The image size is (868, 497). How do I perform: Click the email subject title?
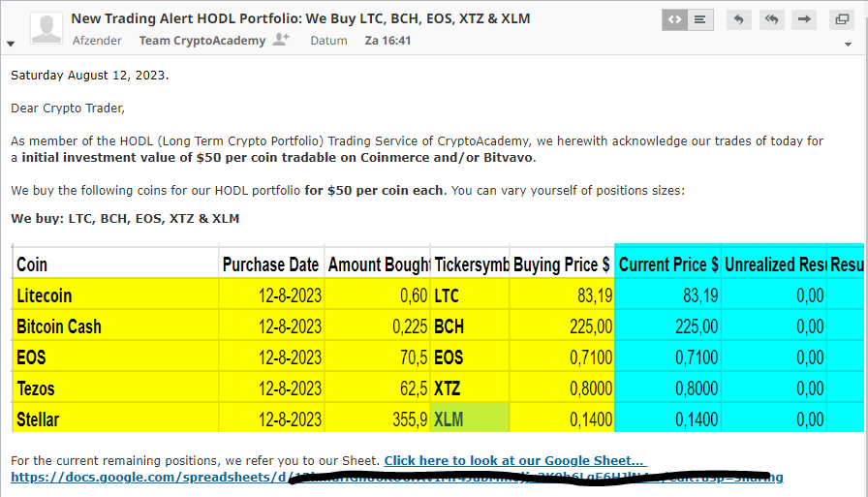(x=300, y=18)
